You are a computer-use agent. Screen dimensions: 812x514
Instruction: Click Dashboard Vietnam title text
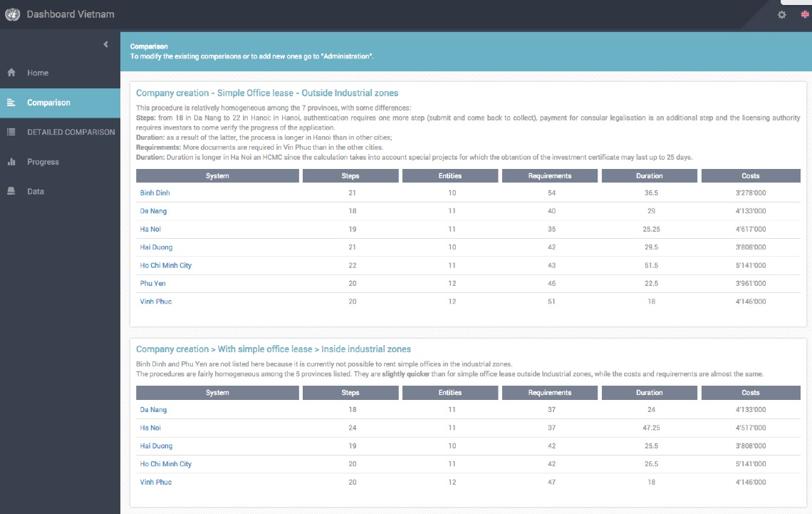pyautogui.click(x=70, y=14)
